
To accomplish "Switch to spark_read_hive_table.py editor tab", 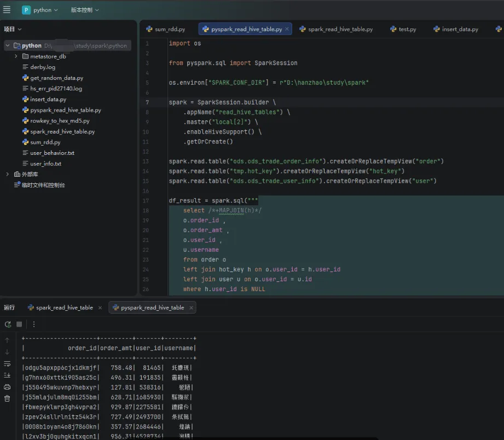I will (336, 29).
